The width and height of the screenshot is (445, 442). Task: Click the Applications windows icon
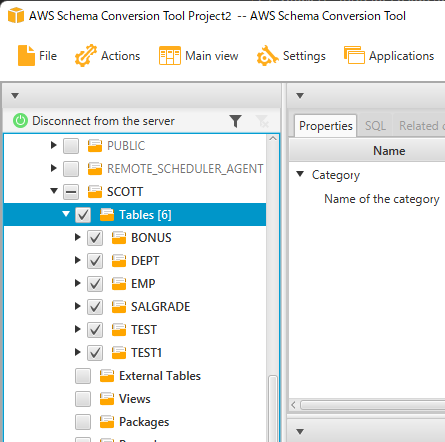[354, 55]
